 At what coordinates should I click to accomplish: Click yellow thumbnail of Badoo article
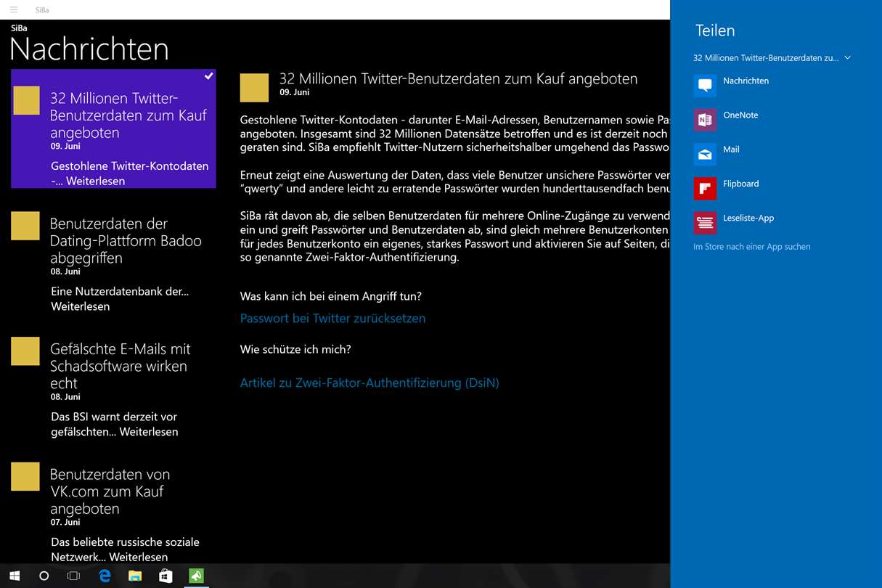[25, 226]
